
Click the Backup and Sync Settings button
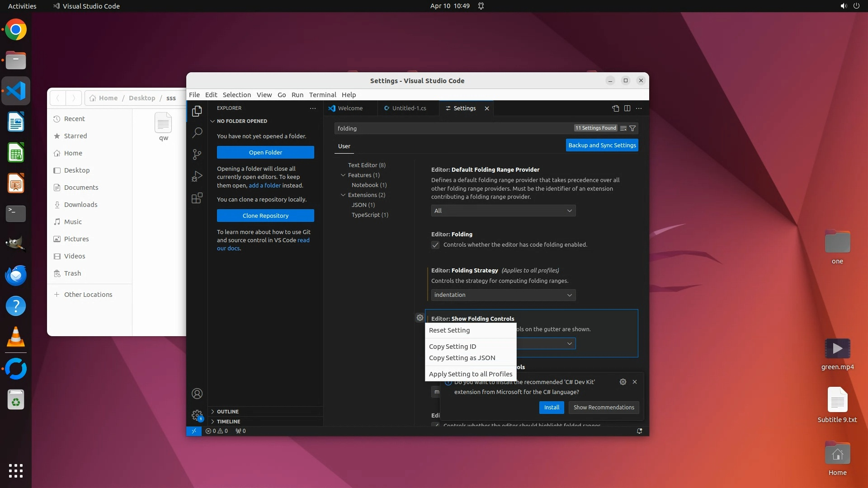[x=602, y=145]
